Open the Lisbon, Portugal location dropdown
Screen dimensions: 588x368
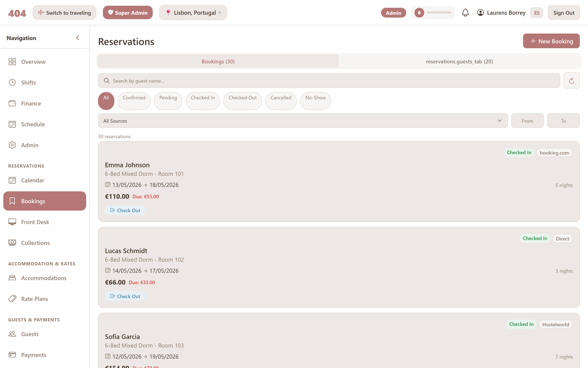coord(193,13)
